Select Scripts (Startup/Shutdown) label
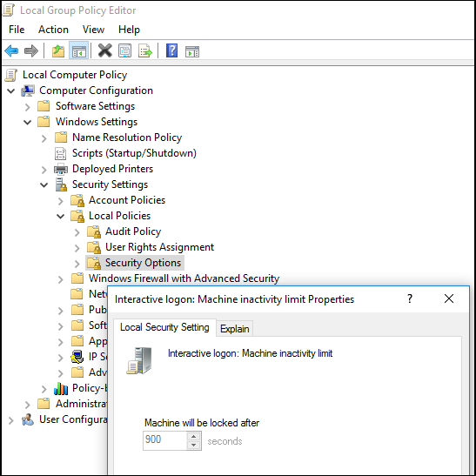 (134, 153)
